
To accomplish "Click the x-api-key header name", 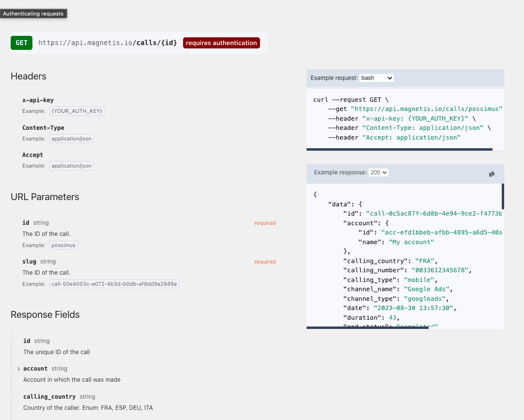I will (x=38, y=100).
